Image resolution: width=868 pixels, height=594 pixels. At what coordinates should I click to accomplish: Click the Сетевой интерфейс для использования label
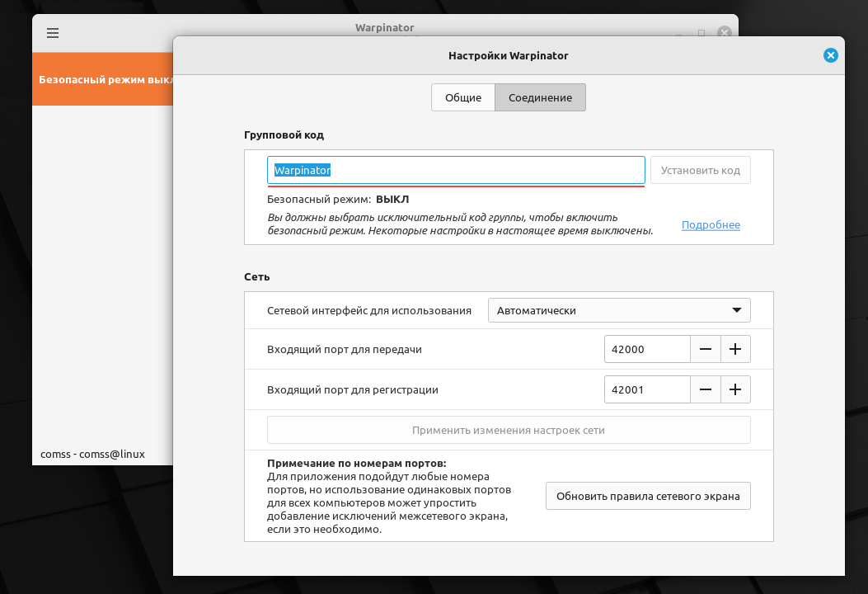369,310
